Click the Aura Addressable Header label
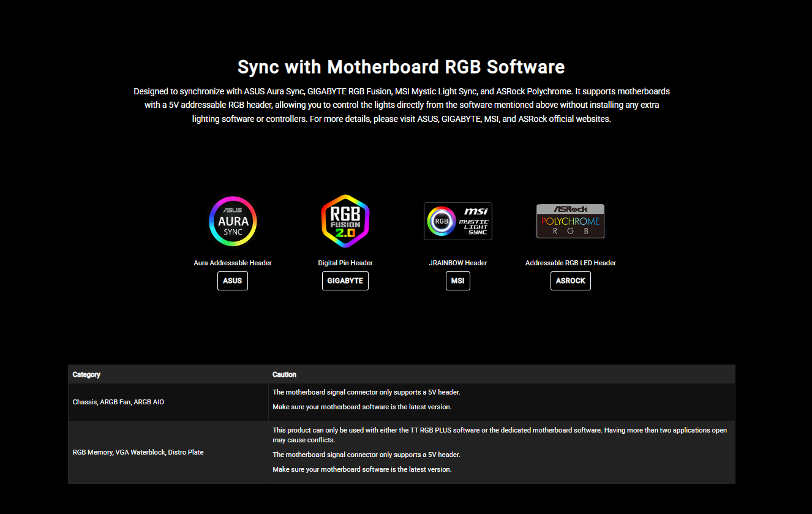The image size is (812, 514). click(233, 263)
